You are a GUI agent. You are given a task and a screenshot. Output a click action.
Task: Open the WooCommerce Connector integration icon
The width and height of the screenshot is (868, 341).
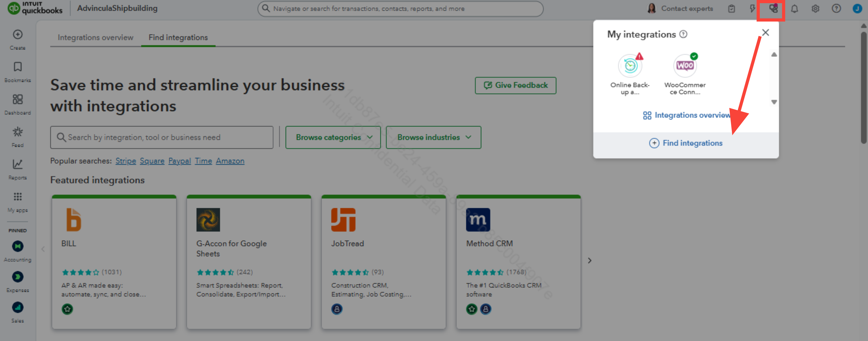tap(685, 66)
